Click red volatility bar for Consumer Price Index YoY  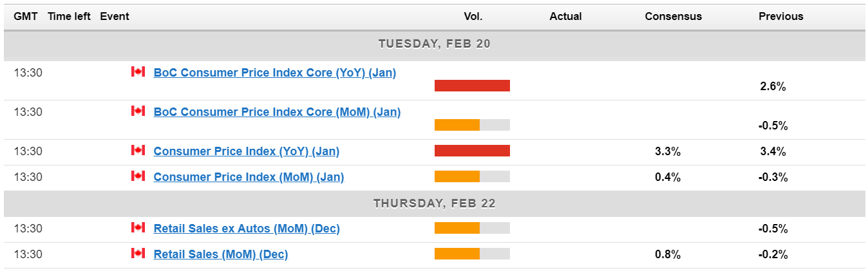click(x=472, y=151)
